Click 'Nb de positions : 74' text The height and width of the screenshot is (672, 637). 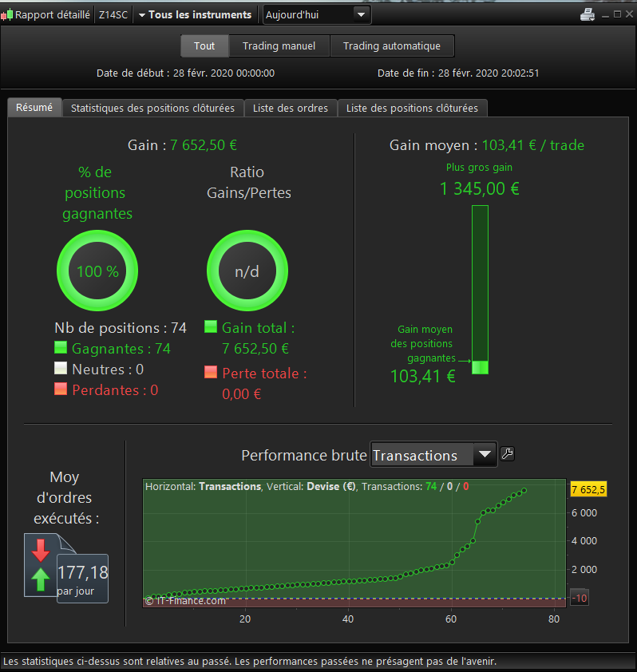point(121,328)
